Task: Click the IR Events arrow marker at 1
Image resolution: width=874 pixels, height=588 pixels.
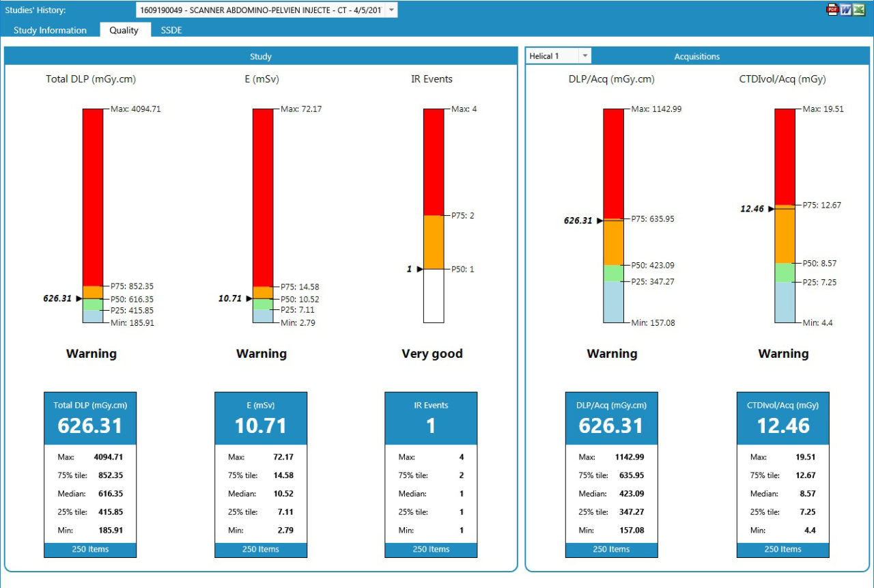Action: coord(419,269)
